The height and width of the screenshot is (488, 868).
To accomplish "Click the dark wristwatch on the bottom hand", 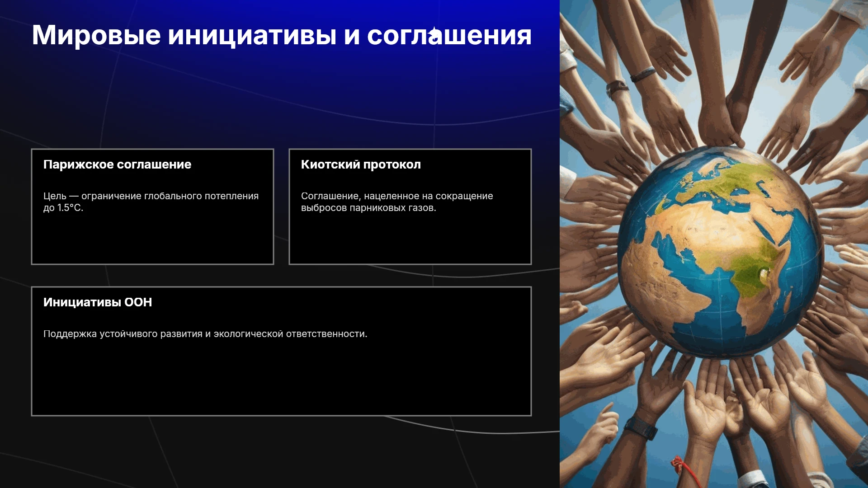I will click(641, 427).
